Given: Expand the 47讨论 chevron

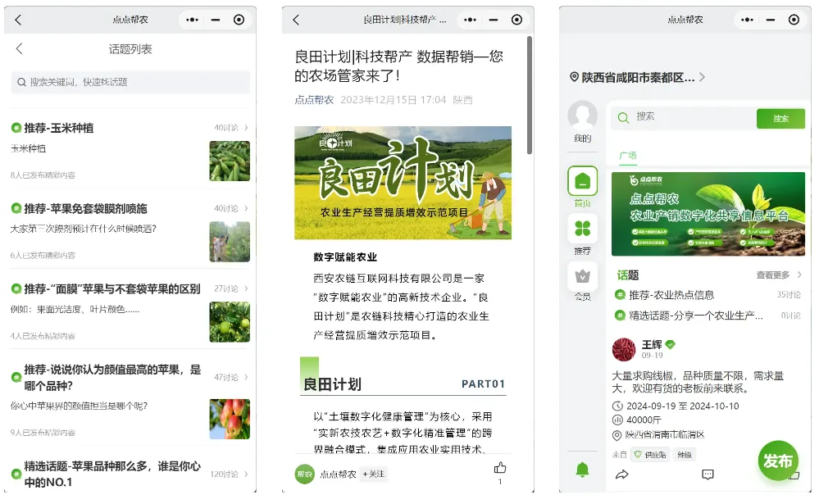Looking at the screenshot, I should [246, 377].
